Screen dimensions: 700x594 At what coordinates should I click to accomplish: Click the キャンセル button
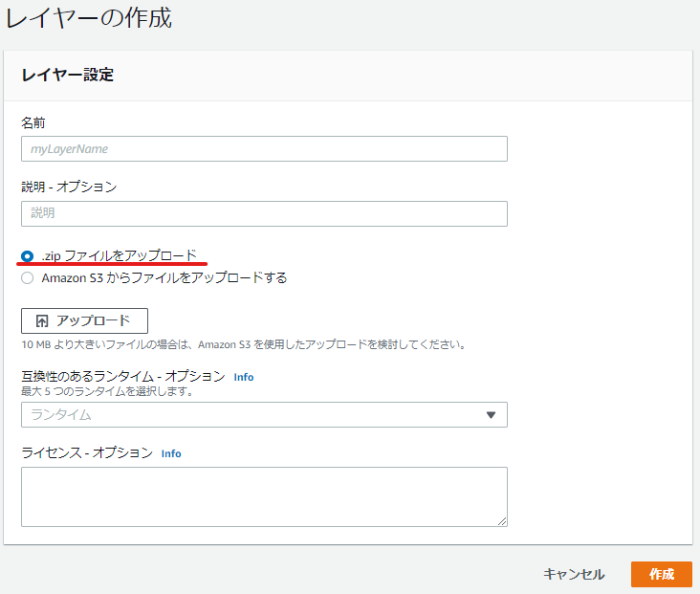point(574,574)
